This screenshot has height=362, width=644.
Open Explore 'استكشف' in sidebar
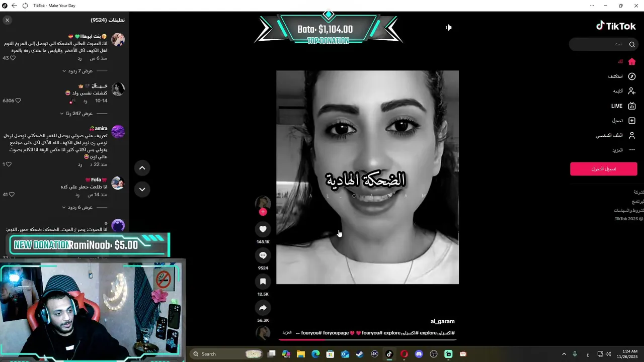pos(622,76)
